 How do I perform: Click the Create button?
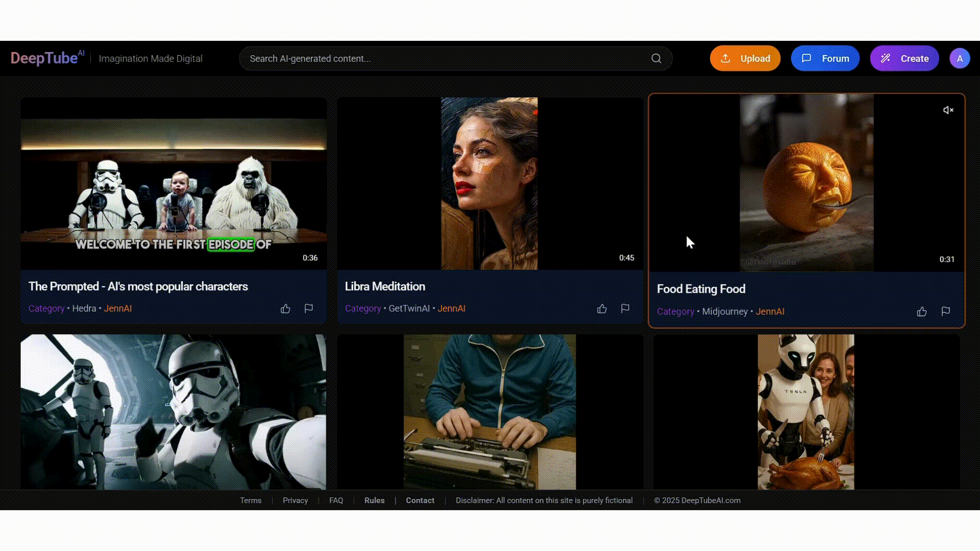tap(904, 59)
